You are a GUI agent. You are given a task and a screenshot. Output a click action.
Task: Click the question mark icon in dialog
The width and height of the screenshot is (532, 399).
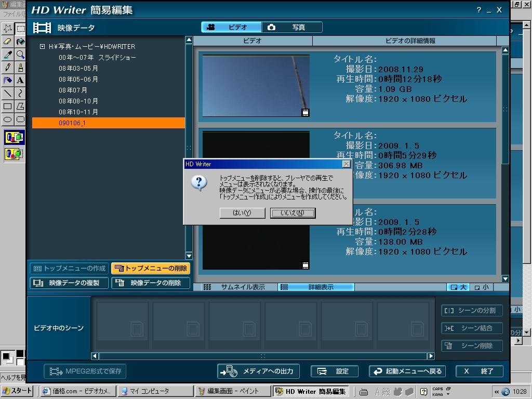click(x=199, y=183)
